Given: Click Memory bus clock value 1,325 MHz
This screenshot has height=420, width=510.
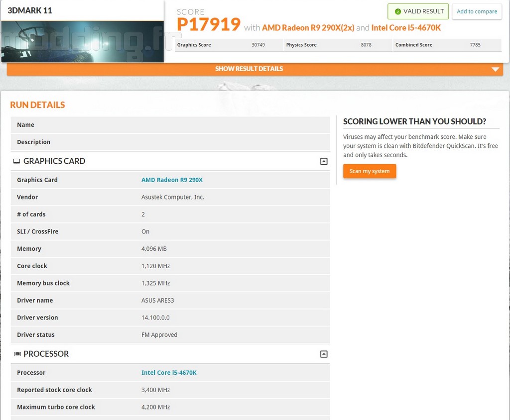Looking at the screenshot, I should pyautogui.click(x=155, y=283).
